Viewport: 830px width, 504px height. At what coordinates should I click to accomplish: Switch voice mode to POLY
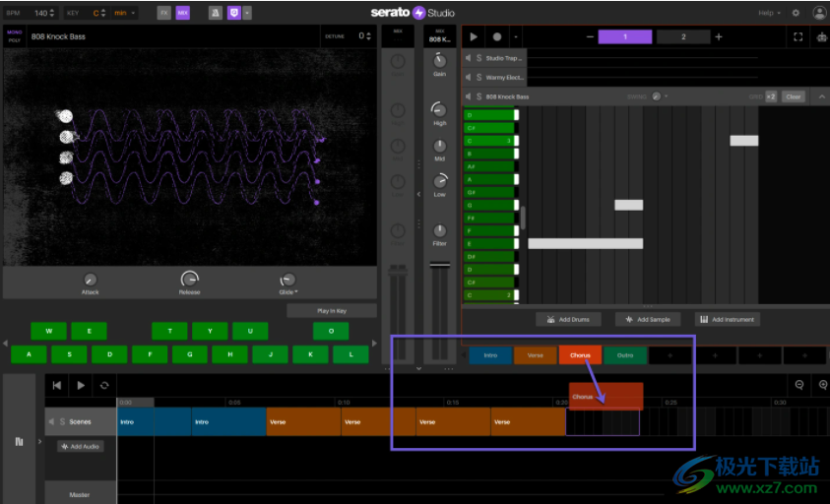click(x=15, y=40)
